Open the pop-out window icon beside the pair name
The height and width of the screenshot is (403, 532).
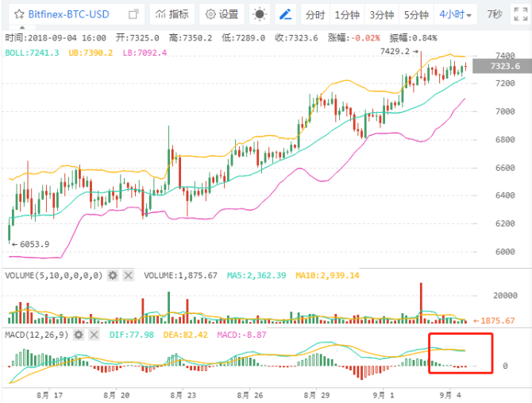[133, 14]
